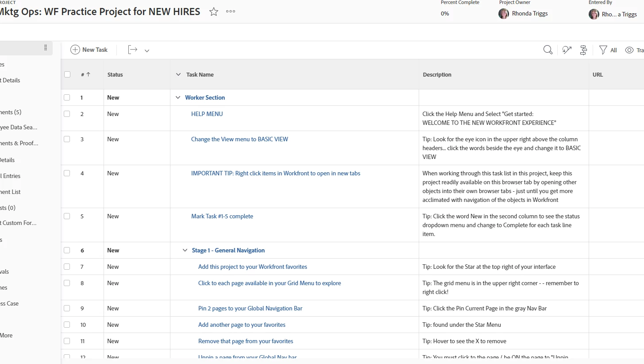This screenshot has height=364, width=644.
Task: Click the export arrow icon in the toolbar
Action: [133, 50]
